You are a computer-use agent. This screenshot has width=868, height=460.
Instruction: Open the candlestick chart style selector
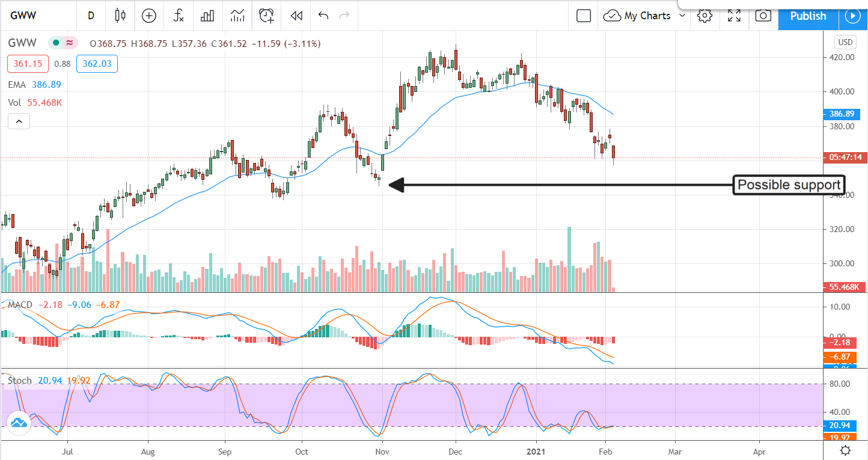tap(120, 16)
